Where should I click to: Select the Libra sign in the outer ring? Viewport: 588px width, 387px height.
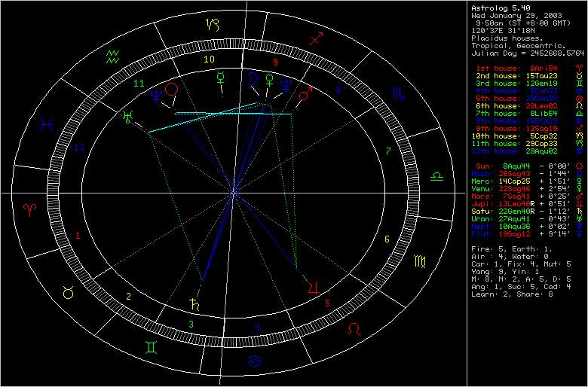(x=437, y=176)
